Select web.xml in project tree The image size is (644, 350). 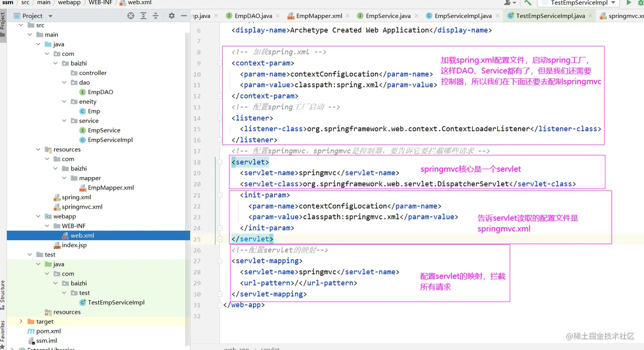(82, 235)
